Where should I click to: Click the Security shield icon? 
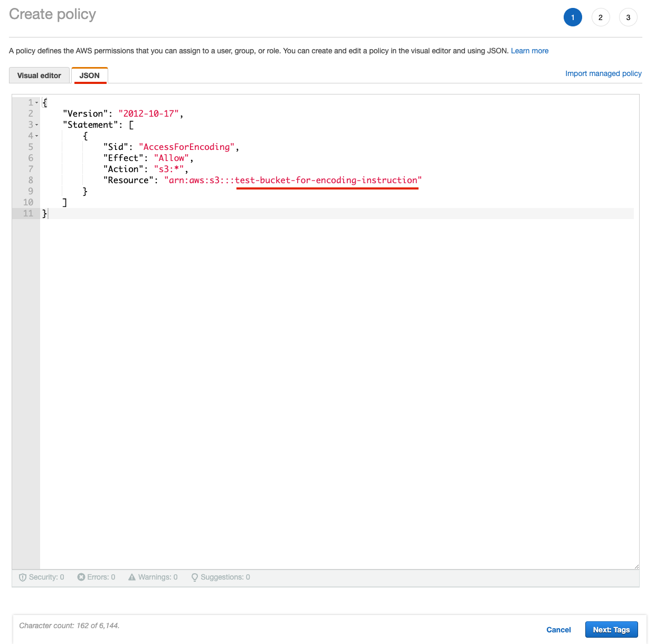pyautogui.click(x=23, y=577)
